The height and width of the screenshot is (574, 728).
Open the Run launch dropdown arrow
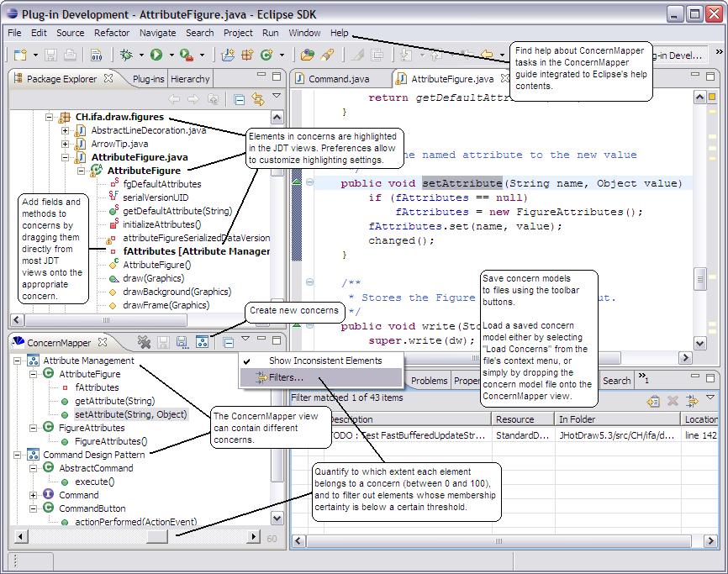pos(171,55)
